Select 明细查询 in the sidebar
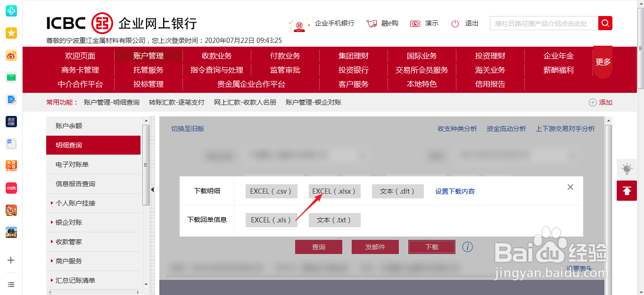 click(x=93, y=145)
